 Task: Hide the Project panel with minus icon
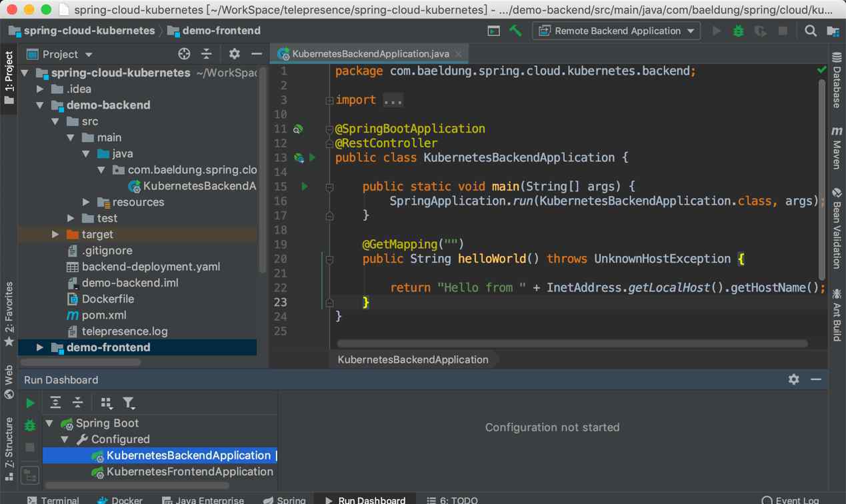256,54
